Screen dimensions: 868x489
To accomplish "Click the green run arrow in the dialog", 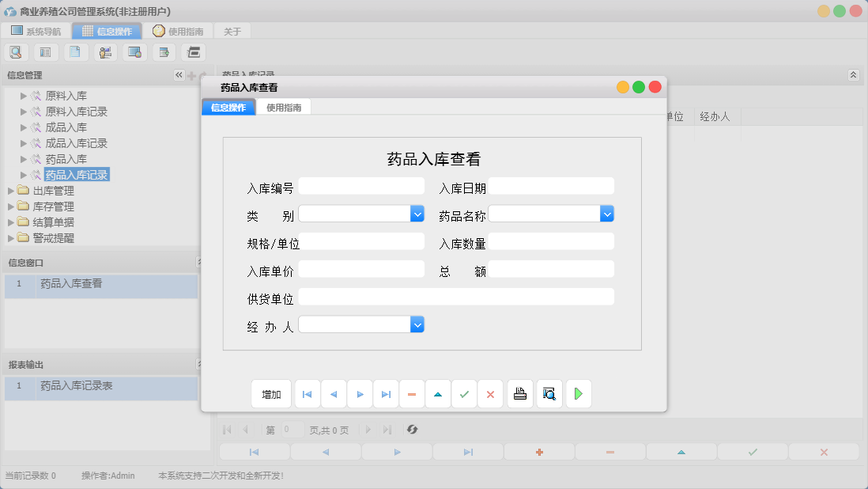I will pyautogui.click(x=578, y=393).
